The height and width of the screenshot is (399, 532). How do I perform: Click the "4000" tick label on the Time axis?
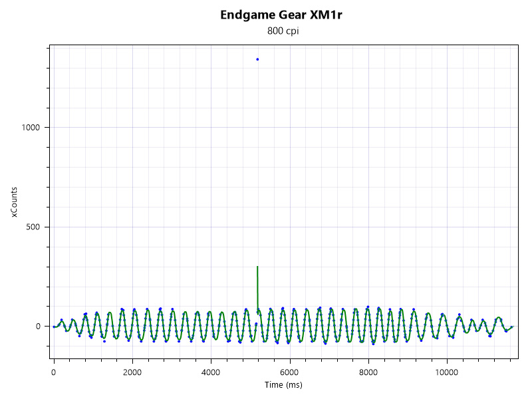(211, 372)
